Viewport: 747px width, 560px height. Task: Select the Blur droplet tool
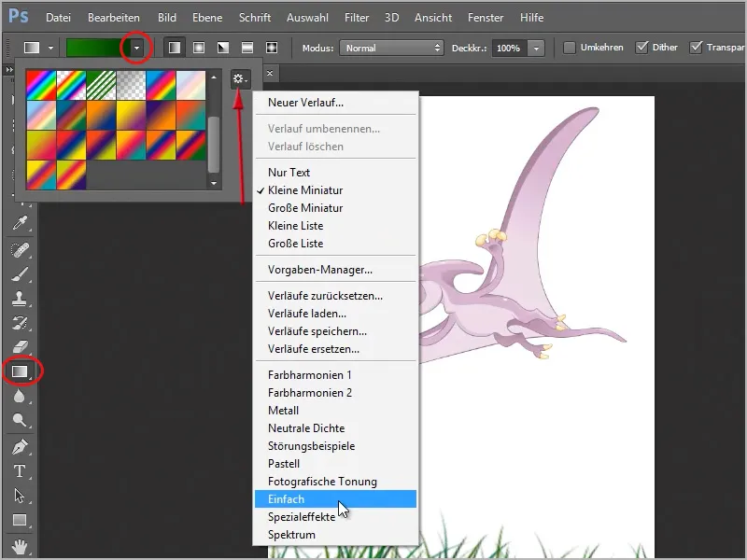[x=20, y=396]
